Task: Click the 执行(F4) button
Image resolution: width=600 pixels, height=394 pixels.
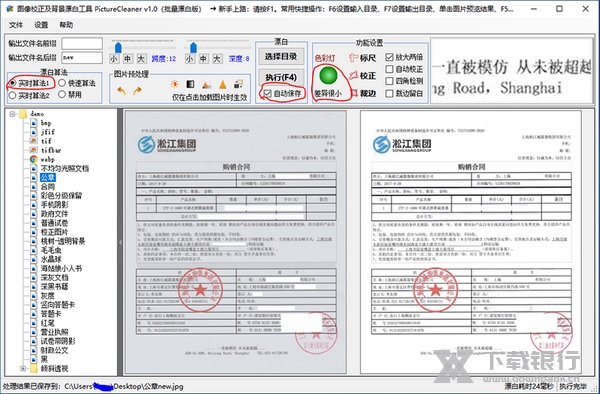Action: click(x=281, y=77)
